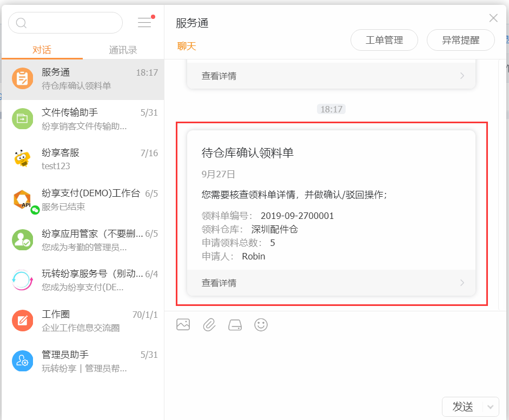509x420 pixels.
Task: Click the 9月27日 date on the card
Action: 218,174
